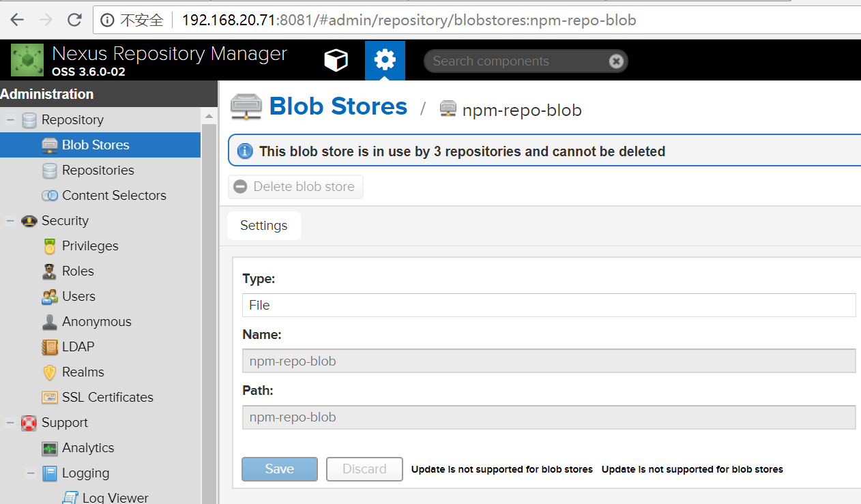Click the Security cap icon in sidebar
The width and height of the screenshot is (861, 504).
pos(29,221)
